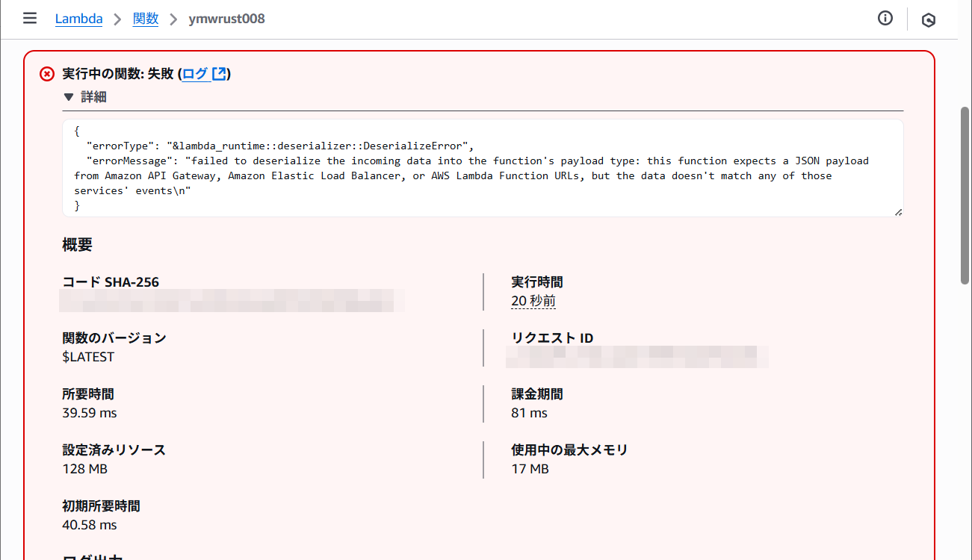Click the breadcrumb chevron after 関数

click(x=173, y=19)
